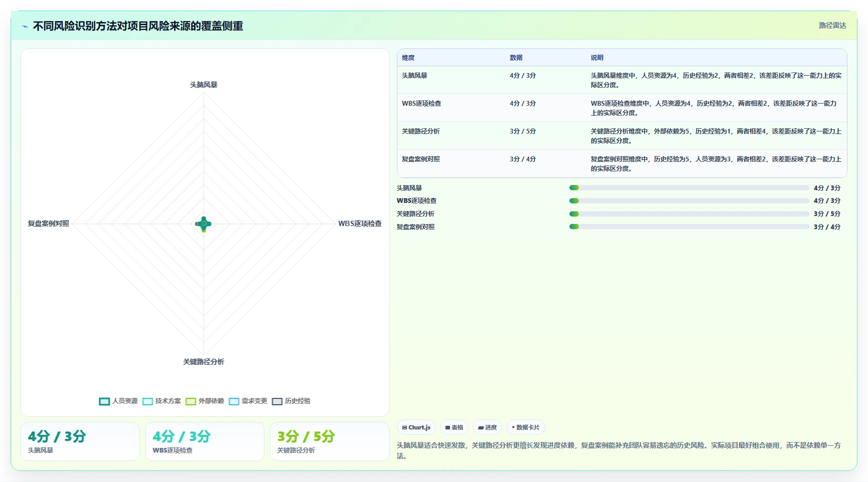This screenshot has width=868, height=482.
Task: Click the 头脑风暴 label in progress list
Action: pyautogui.click(x=409, y=188)
